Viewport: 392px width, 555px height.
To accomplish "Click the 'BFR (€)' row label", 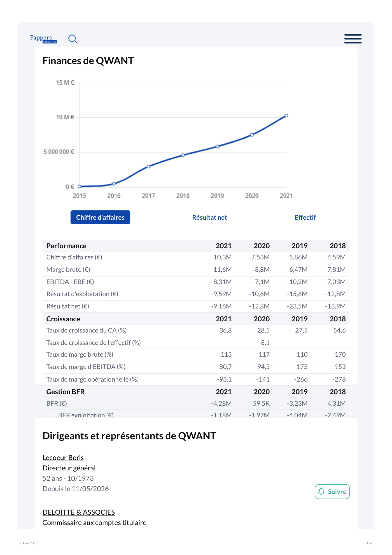I will click(x=57, y=404).
